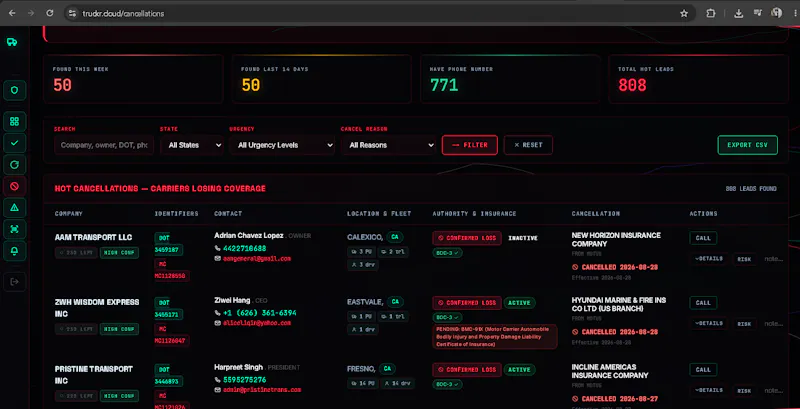Expand Details for Pristine Transport Inc
Screen dimensions: 800x409
[x=709, y=390]
